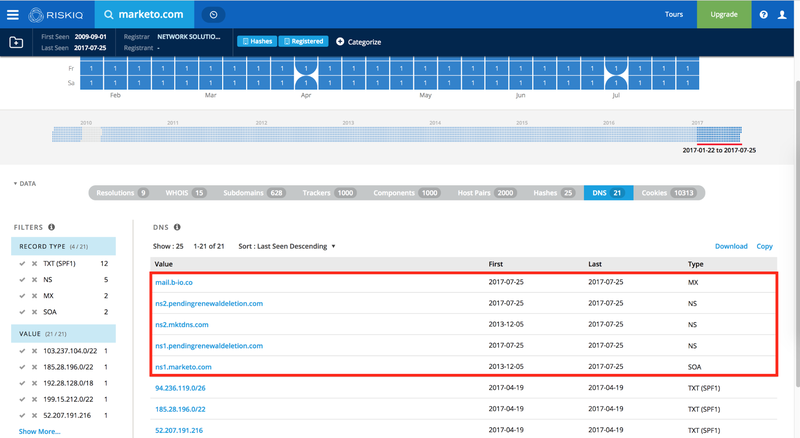Screen dimensions: 800x438
Task: Exclude value 192.28.128.0/18 with X
Action: (x=34, y=383)
